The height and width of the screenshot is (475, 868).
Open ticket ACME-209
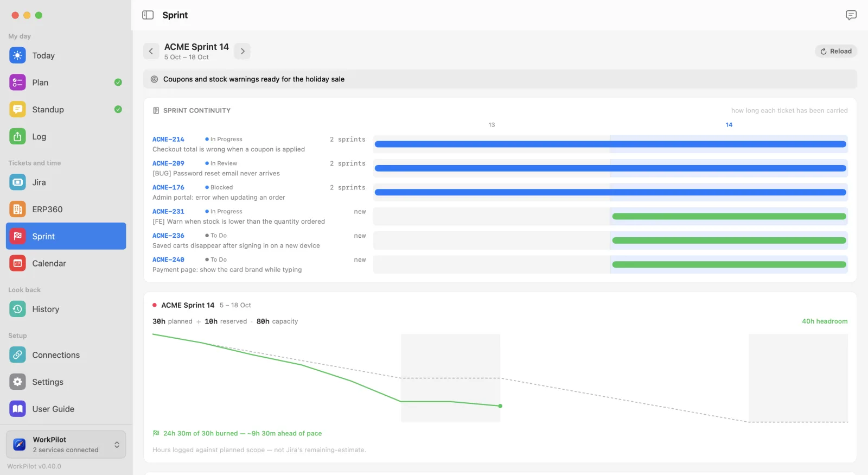click(168, 163)
